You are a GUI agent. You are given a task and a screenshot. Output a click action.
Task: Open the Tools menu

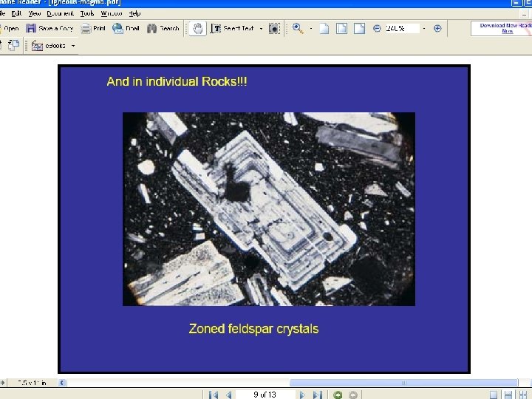87,13
